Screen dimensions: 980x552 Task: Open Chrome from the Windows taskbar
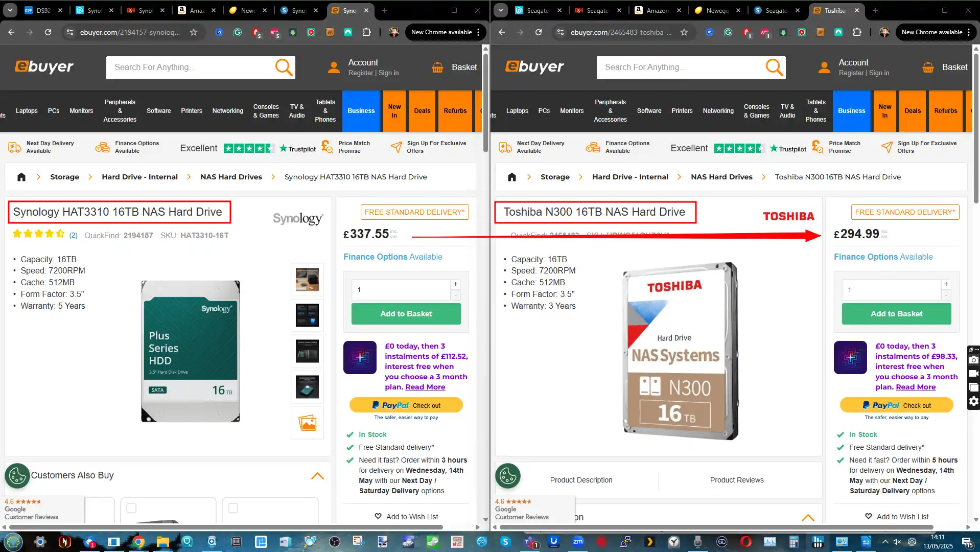click(x=138, y=542)
